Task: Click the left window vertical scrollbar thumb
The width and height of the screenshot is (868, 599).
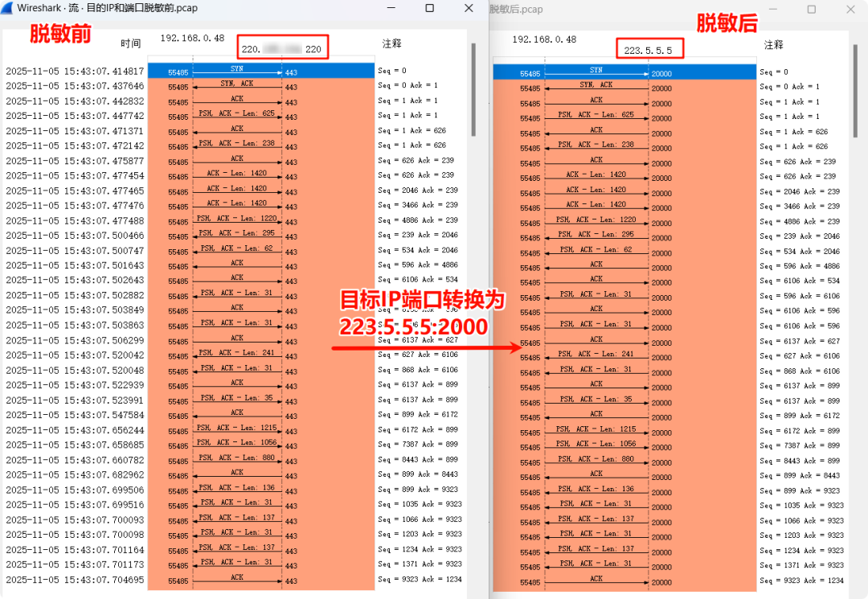Action: point(473,90)
